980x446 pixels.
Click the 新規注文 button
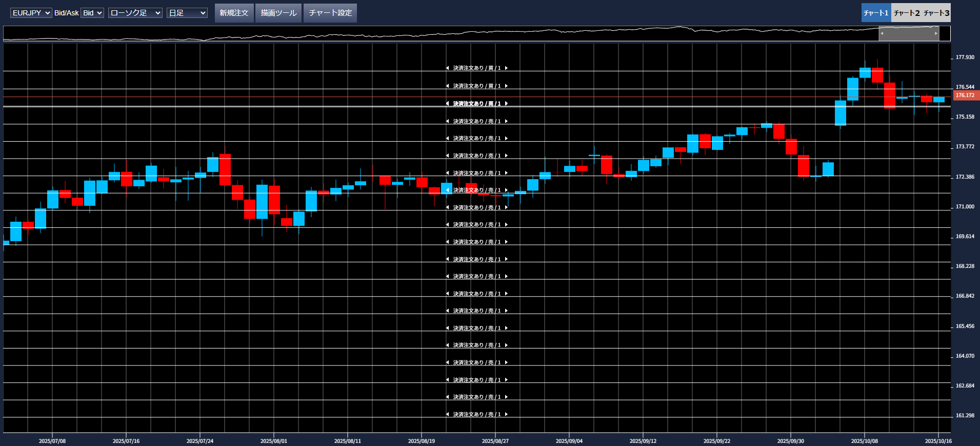tap(234, 13)
